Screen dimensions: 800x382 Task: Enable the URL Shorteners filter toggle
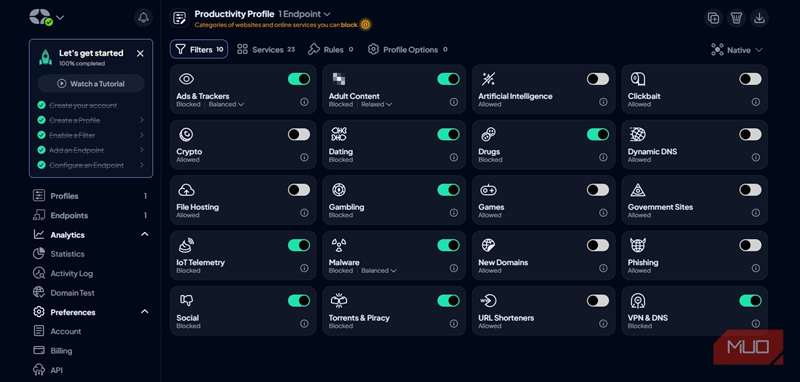pos(597,300)
